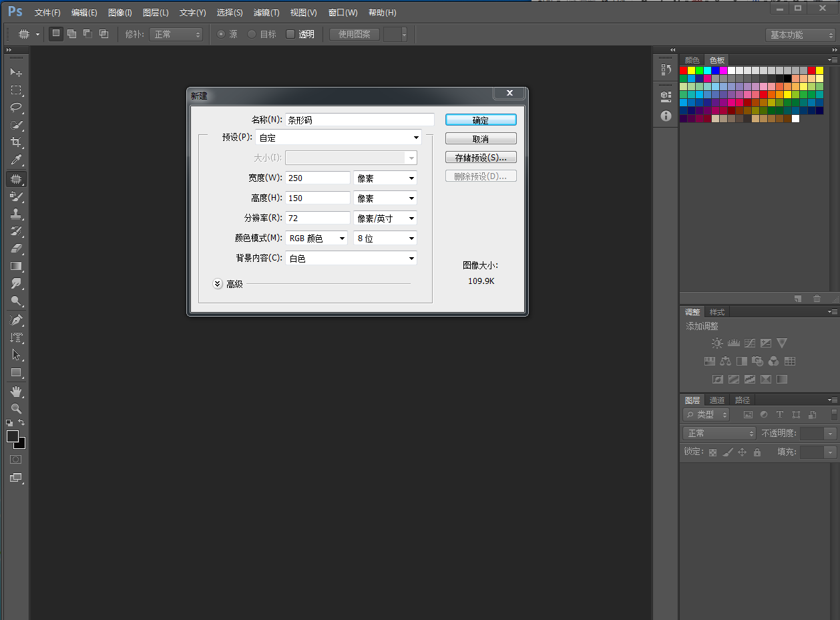Click the 存储预设 button
The width and height of the screenshot is (840, 620).
[481, 158]
